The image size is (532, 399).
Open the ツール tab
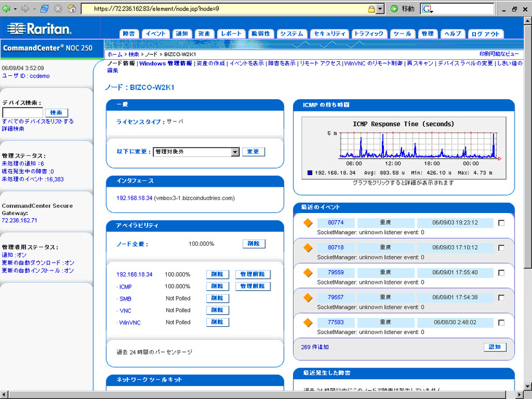pyautogui.click(x=402, y=33)
